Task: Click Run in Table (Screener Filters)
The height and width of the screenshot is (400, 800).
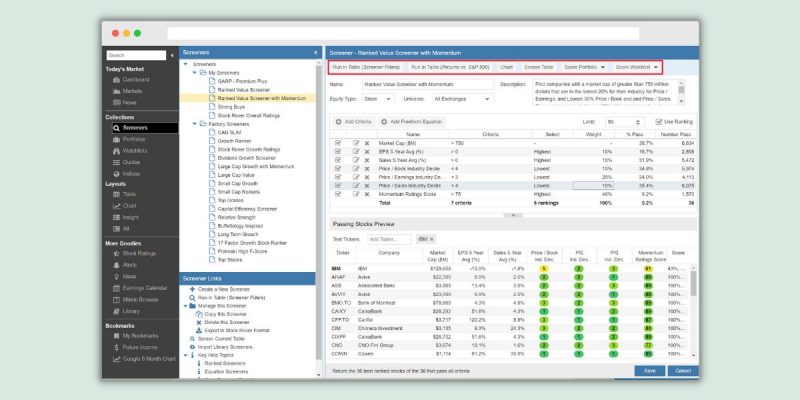Action: pyautogui.click(x=365, y=67)
